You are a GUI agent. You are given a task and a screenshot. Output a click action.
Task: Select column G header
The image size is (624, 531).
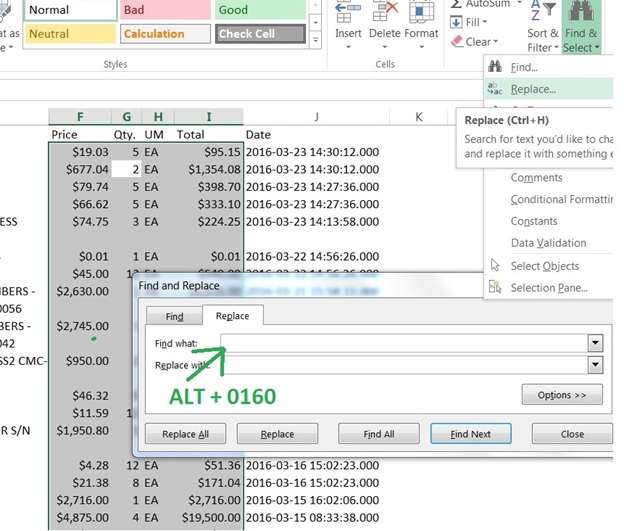[127, 117]
